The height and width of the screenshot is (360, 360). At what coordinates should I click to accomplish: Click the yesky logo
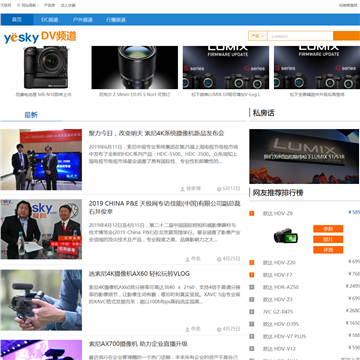pos(22,38)
